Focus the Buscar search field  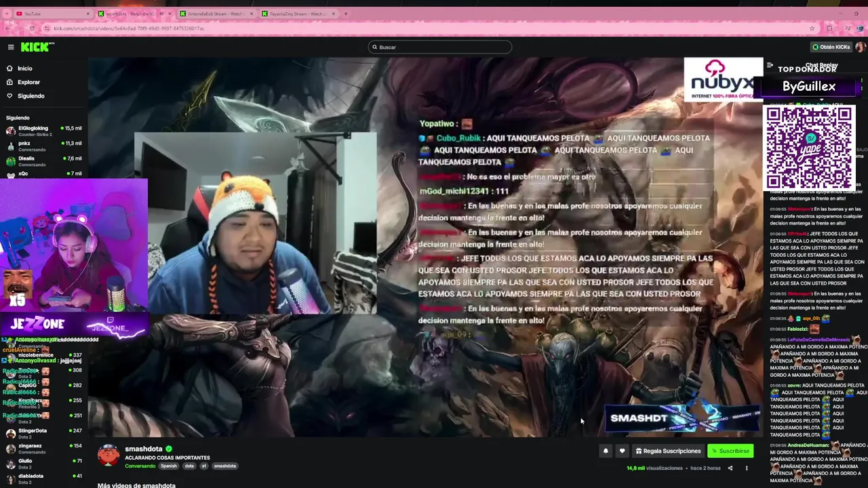(440, 47)
